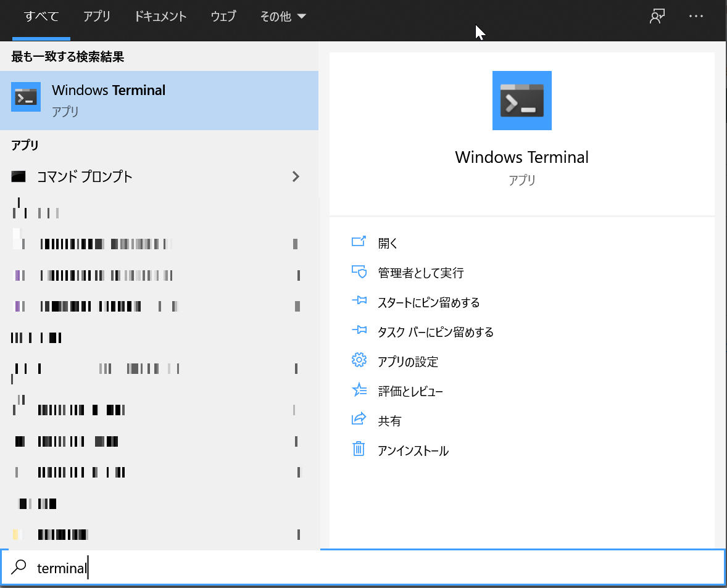Click the large Windows Terminal icon in preview
This screenshot has width=727, height=588.
point(521,101)
